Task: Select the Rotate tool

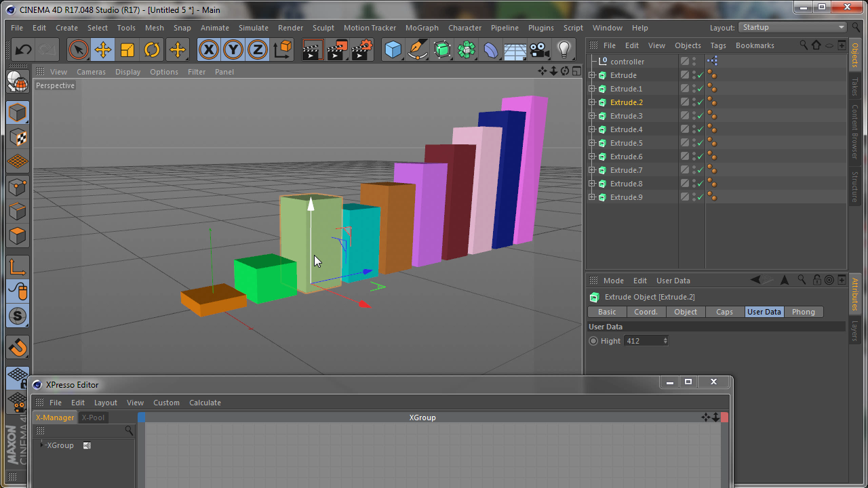Action: click(152, 49)
